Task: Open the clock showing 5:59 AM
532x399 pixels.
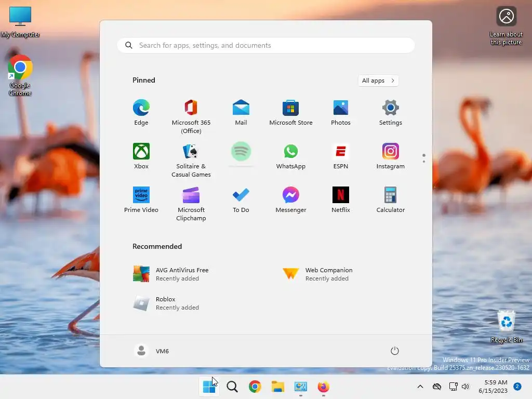Action: (x=493, y=387)
